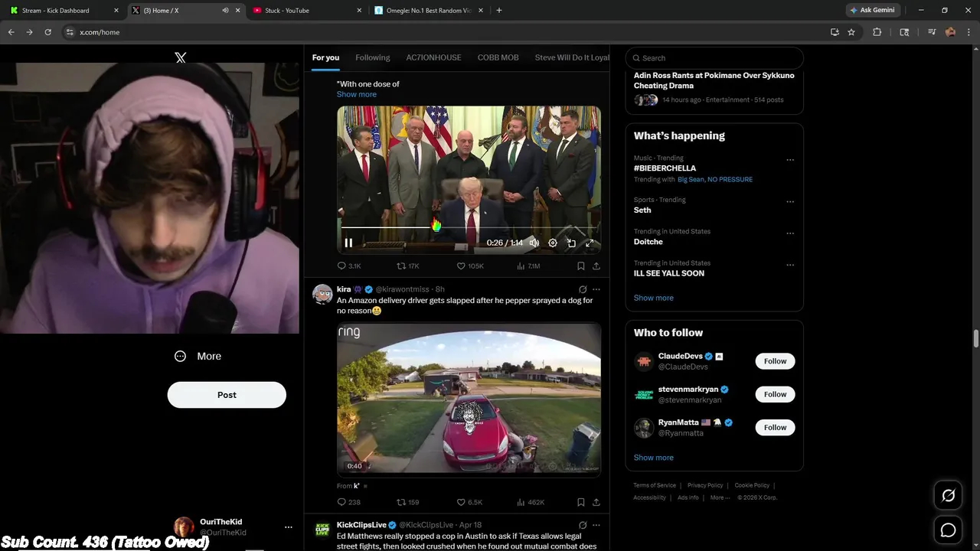This screenshot has width=980, height=551.
Task: Open kira's profile avatar
Action: pyautogui.click(x=323, y=295)
